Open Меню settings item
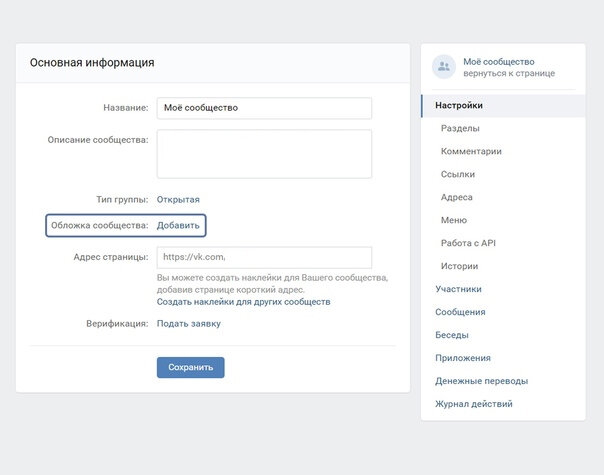Screen dimensions: 604x475 coord(453,220)
